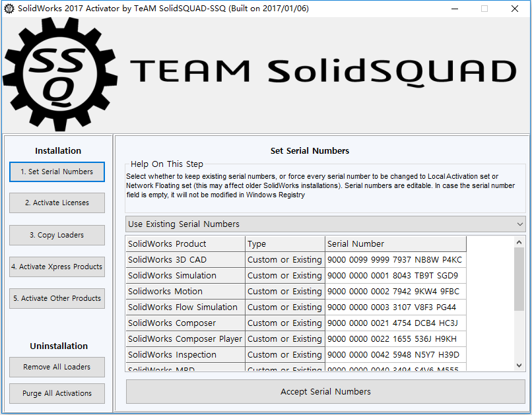The height and width of the screenshot is (415, 532).
Task: Click the Set Serial Numbers heading
Action: 310,151
